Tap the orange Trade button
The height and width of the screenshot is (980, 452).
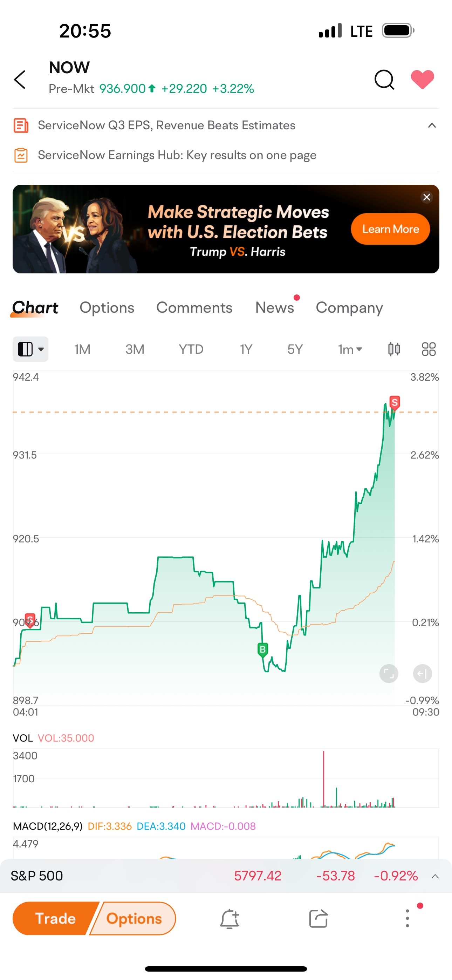56,918
